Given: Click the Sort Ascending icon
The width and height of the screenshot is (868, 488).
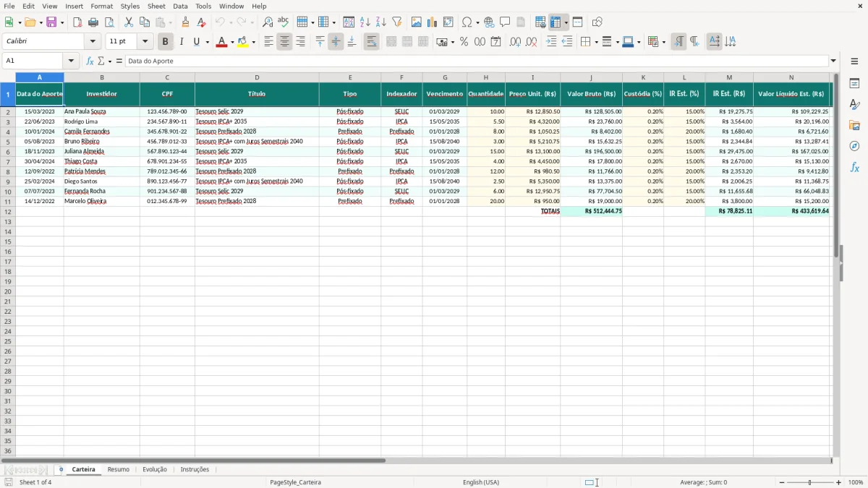Looking at the screenshot, I should 365,22.
